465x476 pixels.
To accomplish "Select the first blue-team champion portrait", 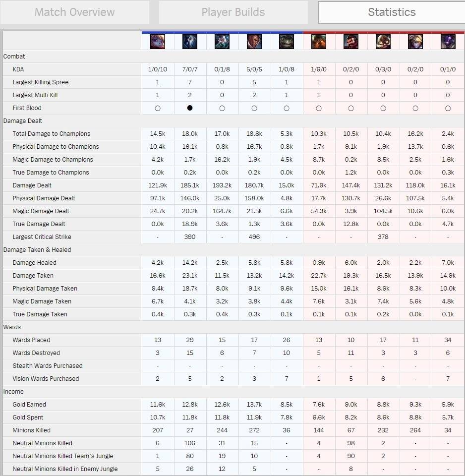I will coord(158,42).
